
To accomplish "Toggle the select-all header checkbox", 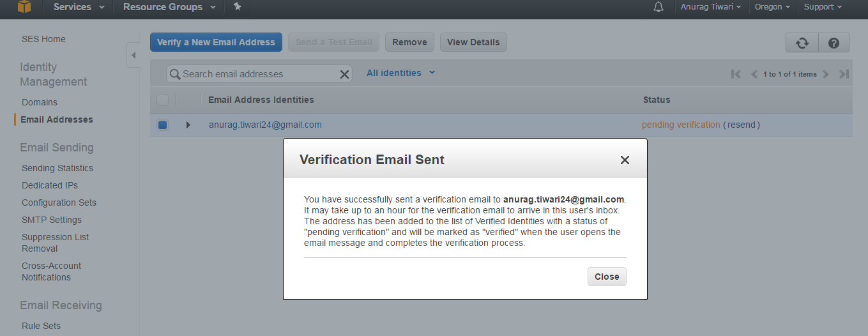I will point(162,100).
